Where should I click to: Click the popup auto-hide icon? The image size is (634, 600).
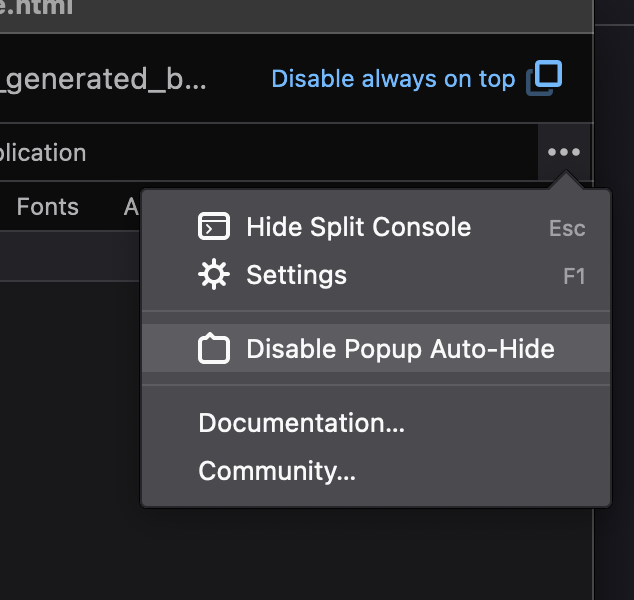pos(214,348)
